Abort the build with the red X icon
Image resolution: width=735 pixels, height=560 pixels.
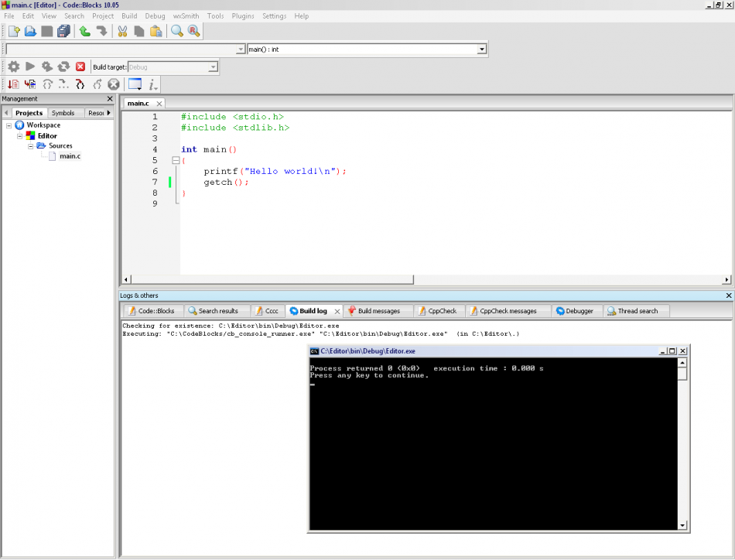pyautogui.click(x=80, y=67)
